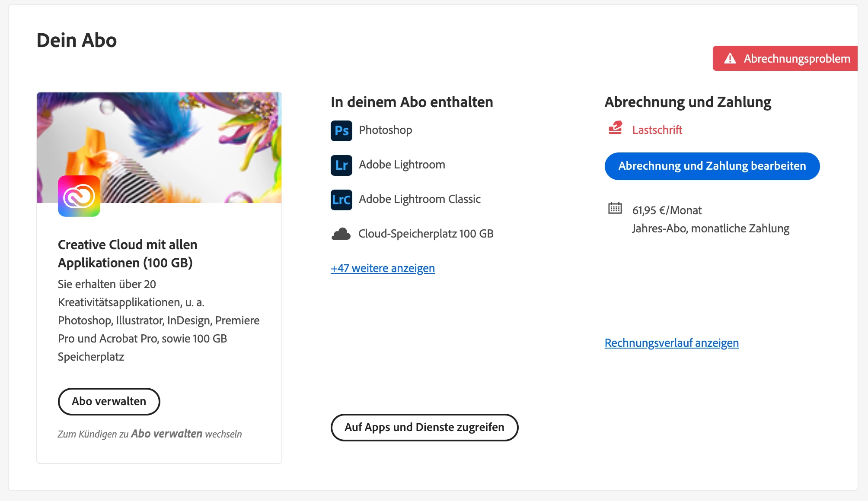Viewport: 868px width, 501px height.
Task: Click the calendar icon next to price
Action: click(x=615, y=208)
